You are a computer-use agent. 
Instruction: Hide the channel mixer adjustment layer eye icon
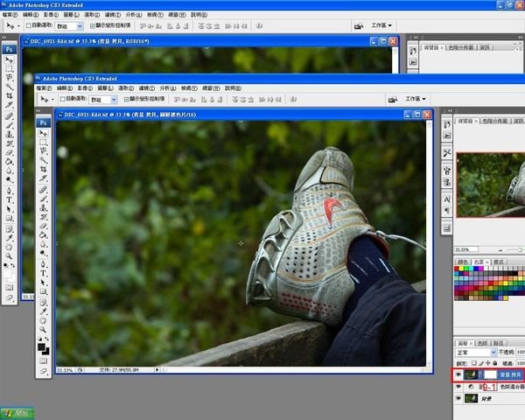pos(458,387)
